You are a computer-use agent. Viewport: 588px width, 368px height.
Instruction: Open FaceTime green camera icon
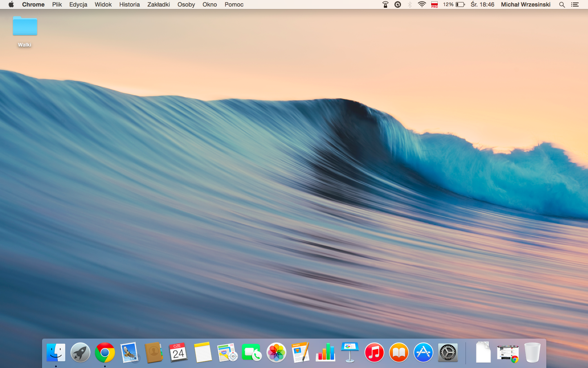252,352
